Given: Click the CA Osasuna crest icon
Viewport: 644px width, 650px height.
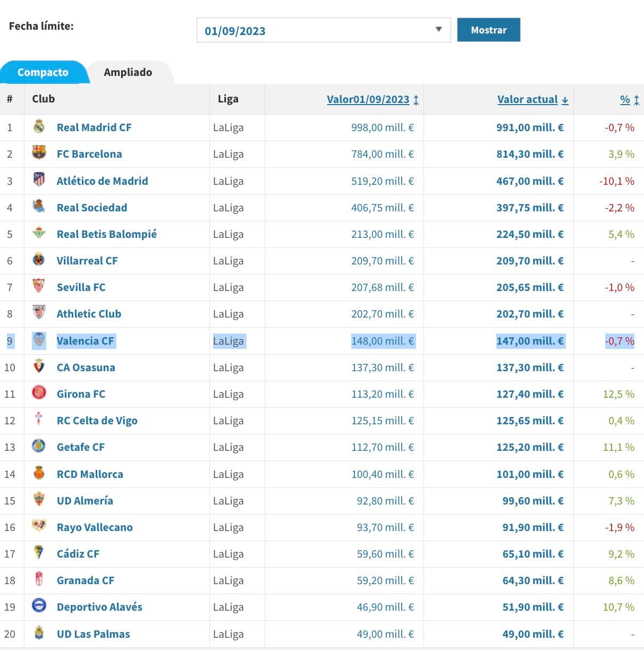Looking at the screenshot, I should (x=39, y=366).
